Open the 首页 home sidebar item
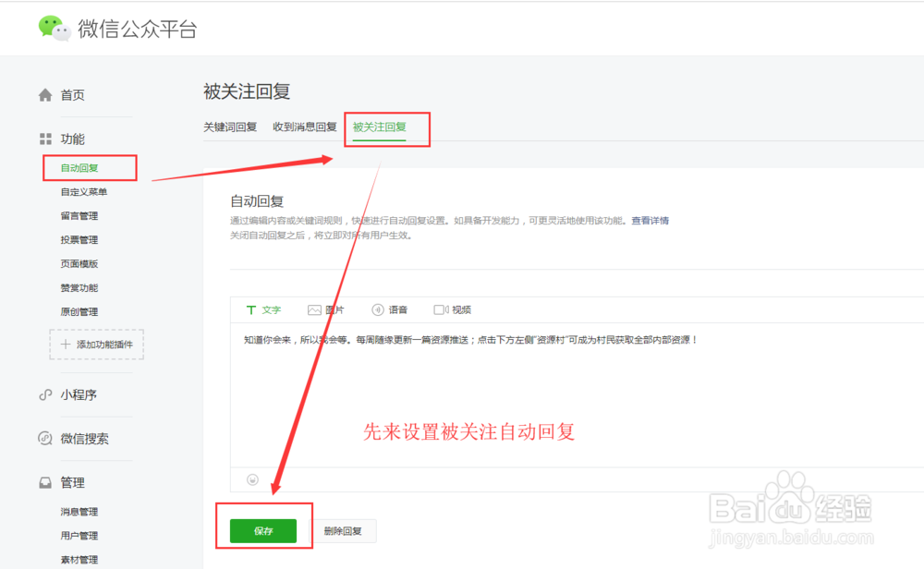This screenshot has height=569, width=924. [71, 93]
